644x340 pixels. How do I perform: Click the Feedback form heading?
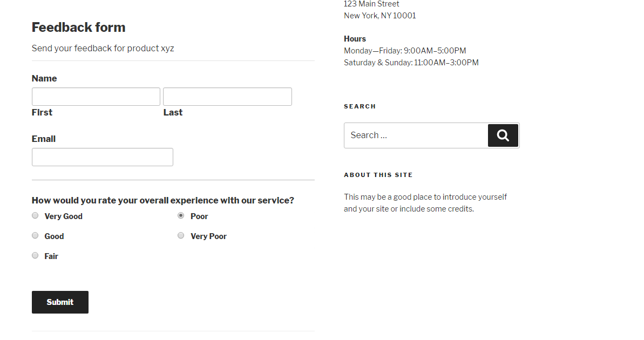(78, 27)
